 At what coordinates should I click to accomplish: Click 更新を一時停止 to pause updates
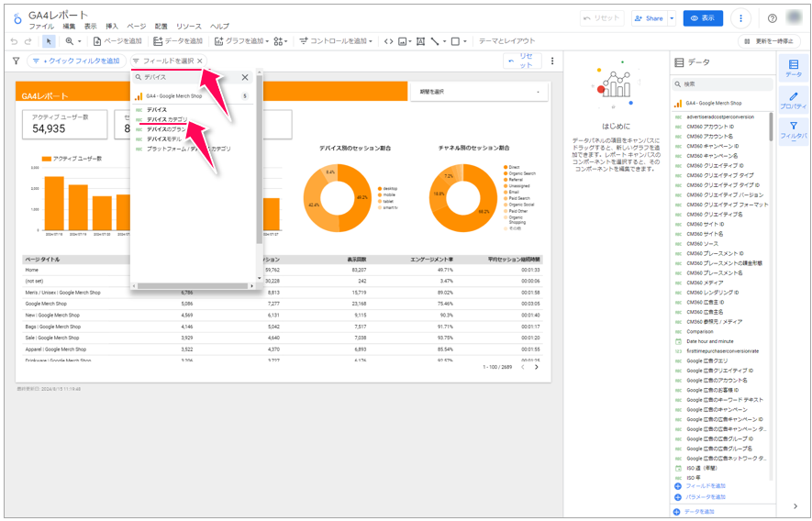(x=769, y=41)
